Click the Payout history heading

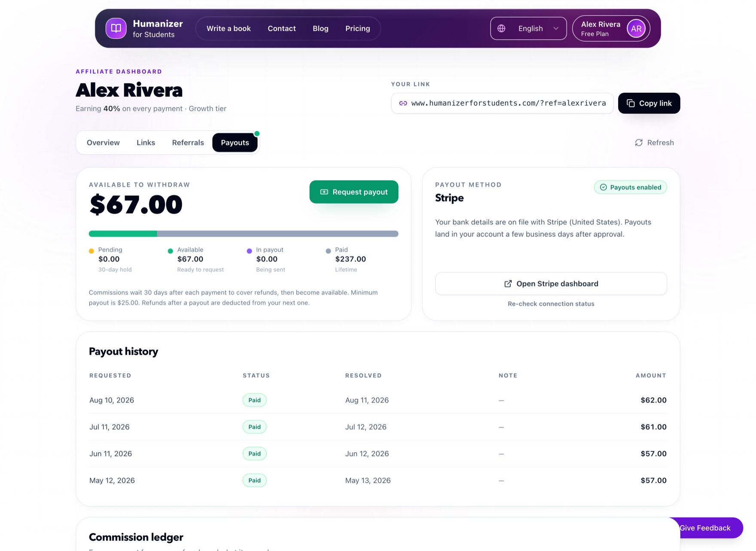123,351
